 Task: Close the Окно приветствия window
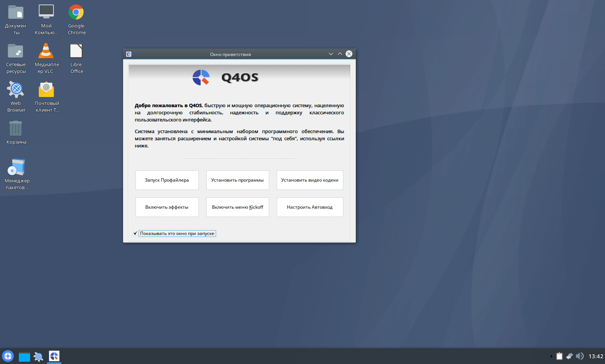[349, 54]
